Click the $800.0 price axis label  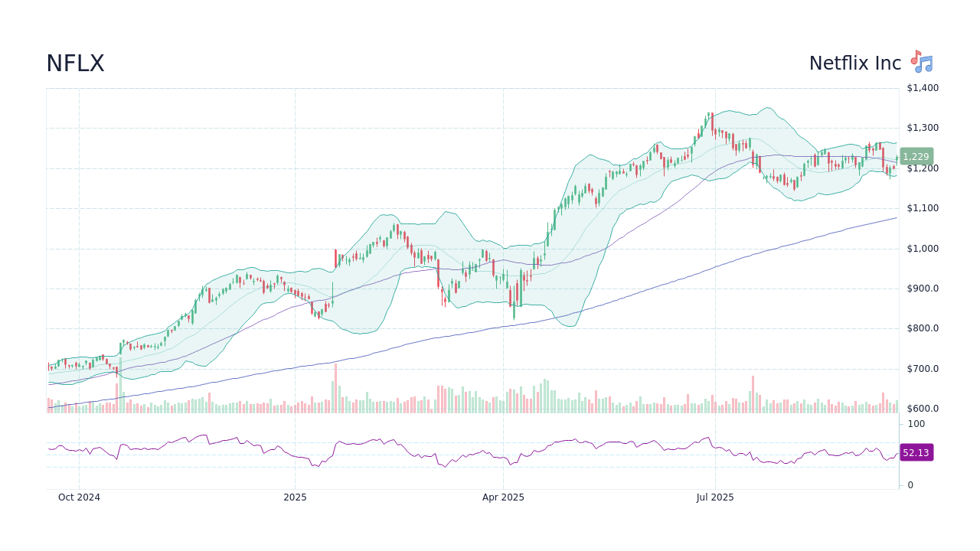(x=923, y=328)
